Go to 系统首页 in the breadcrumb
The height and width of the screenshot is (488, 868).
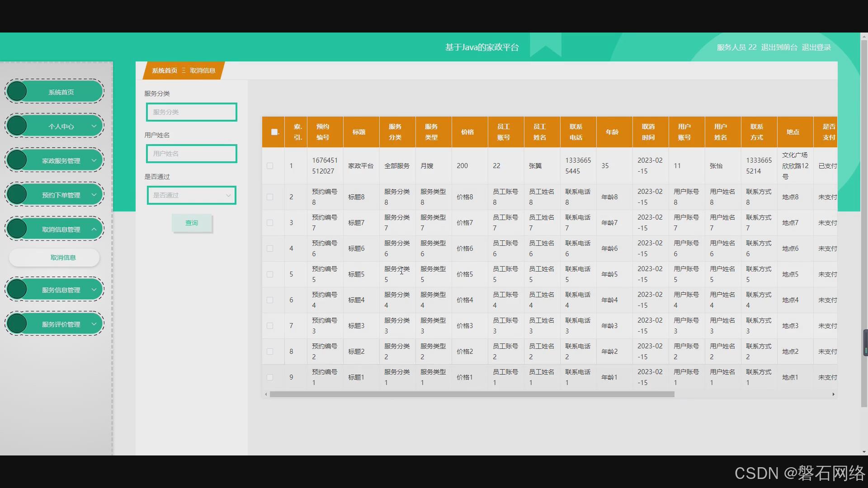(x=165, y=70)
